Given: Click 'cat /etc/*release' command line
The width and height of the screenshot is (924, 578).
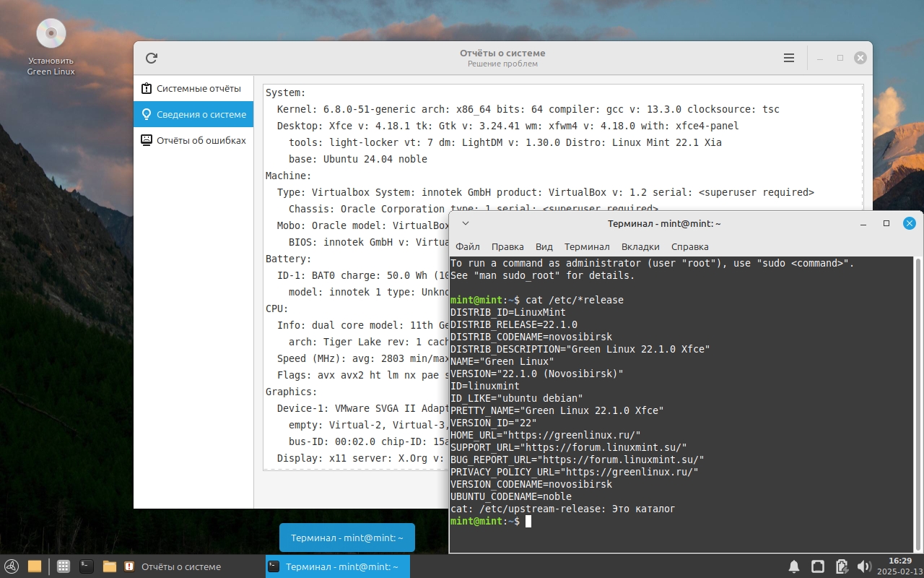Looking at the screenshot, I should pos(575,300).
